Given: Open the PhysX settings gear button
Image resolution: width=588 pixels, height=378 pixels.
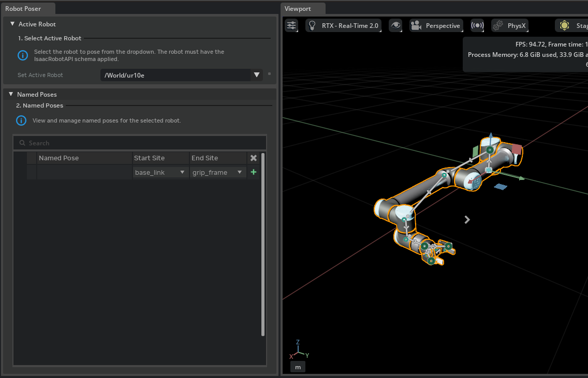Looking at the screenshot, I should pos(509,25).
